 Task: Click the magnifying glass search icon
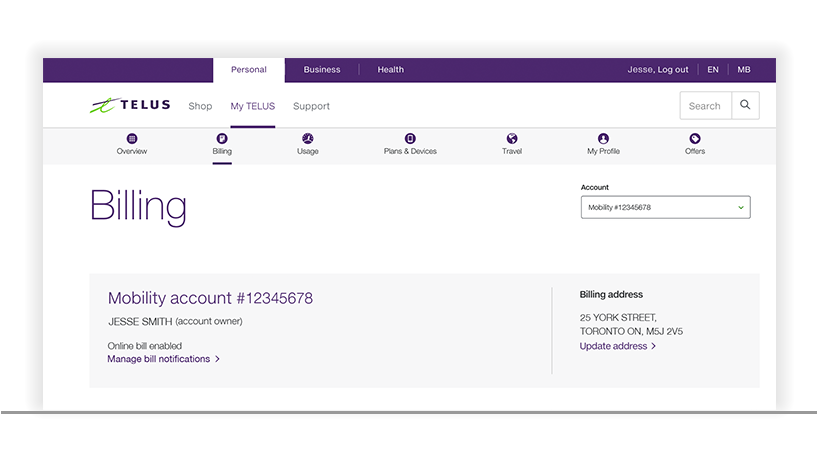tap(745, 105)
